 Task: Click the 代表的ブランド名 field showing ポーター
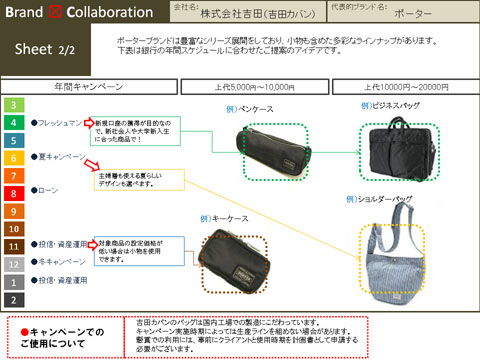(x=404, y=11)
